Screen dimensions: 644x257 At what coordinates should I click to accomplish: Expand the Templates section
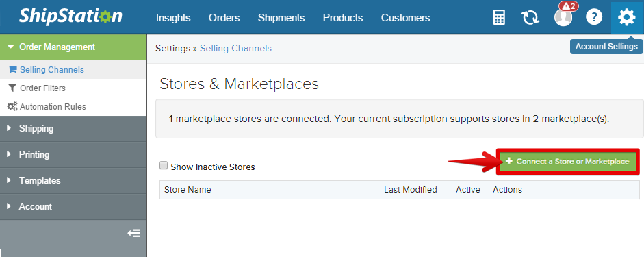click(73, 180)
